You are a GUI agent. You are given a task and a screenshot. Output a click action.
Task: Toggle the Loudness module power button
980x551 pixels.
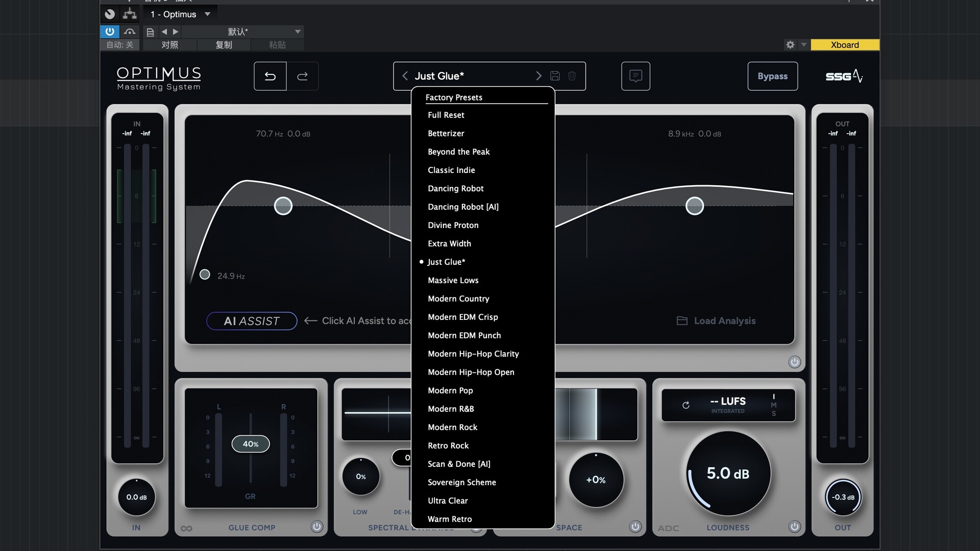click(794, 527)
